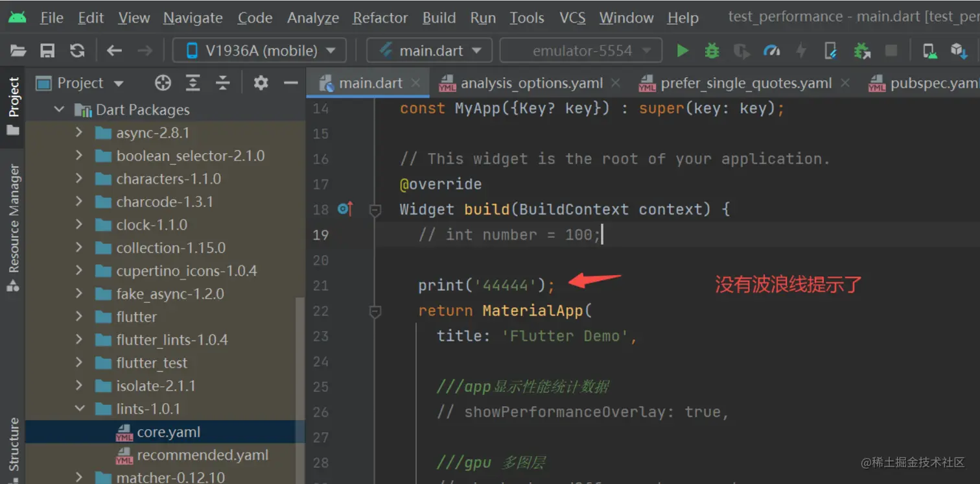
Task: Click the Expand All icon in the Project panel
Action: click(192, 82)
